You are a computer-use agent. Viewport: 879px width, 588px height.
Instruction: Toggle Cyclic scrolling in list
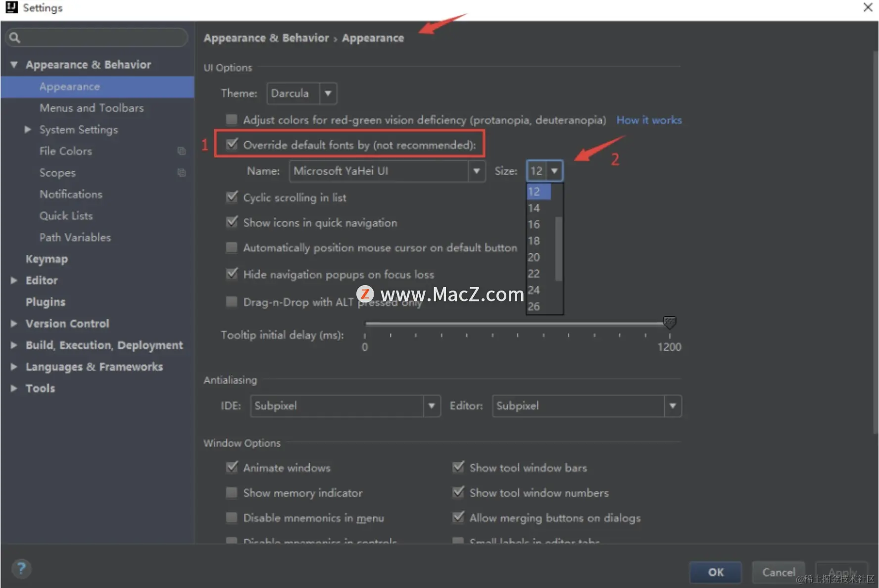[231, 197]
